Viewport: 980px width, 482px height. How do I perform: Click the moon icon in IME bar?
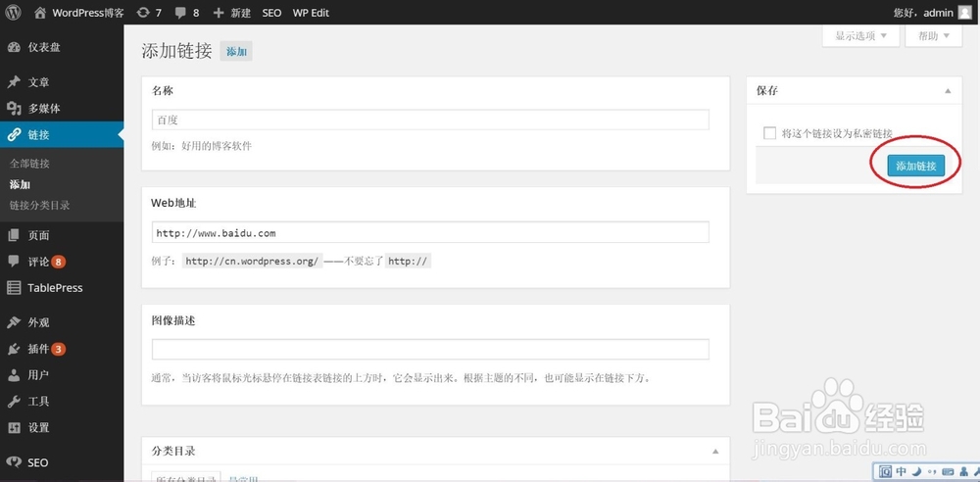(x=917, y=471)
